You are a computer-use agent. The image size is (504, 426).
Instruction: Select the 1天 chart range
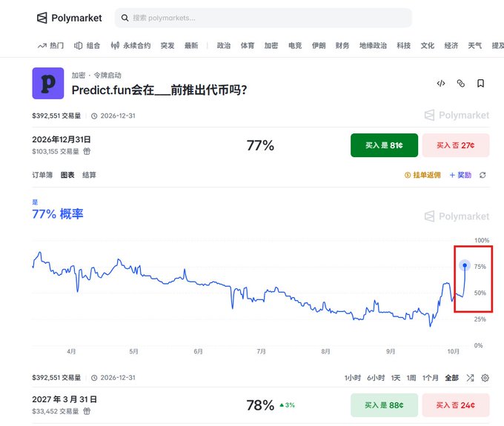tap(396, 378)
